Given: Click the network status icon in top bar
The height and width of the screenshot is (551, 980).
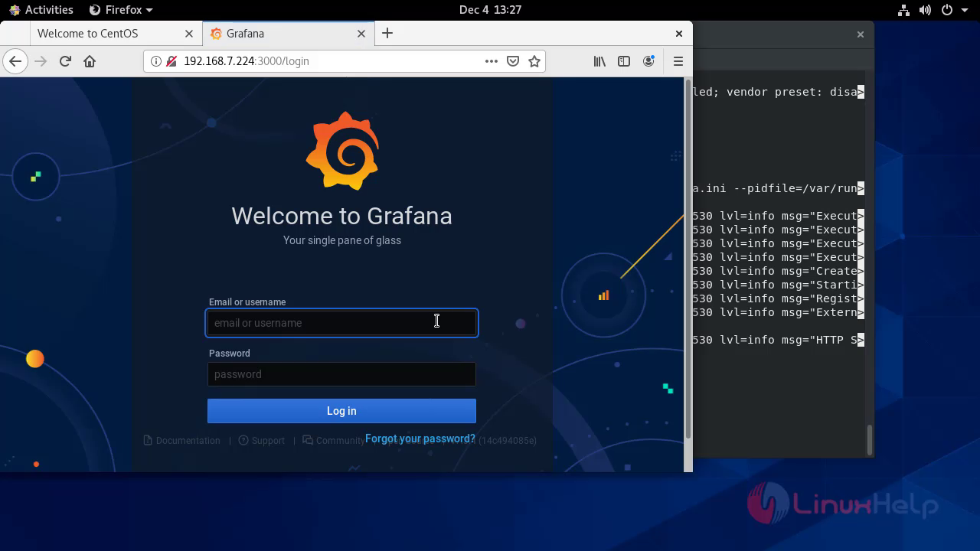Looking at the screenshot, I should 903,10.
